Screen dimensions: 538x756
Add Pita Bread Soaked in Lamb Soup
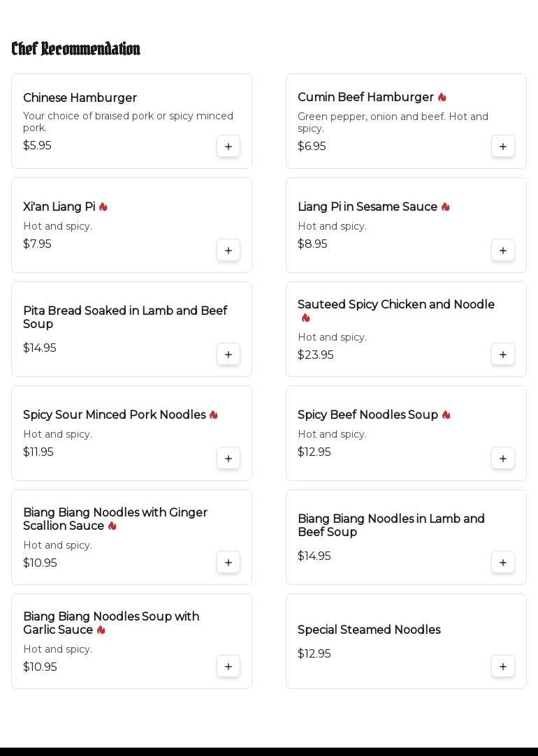228,355
